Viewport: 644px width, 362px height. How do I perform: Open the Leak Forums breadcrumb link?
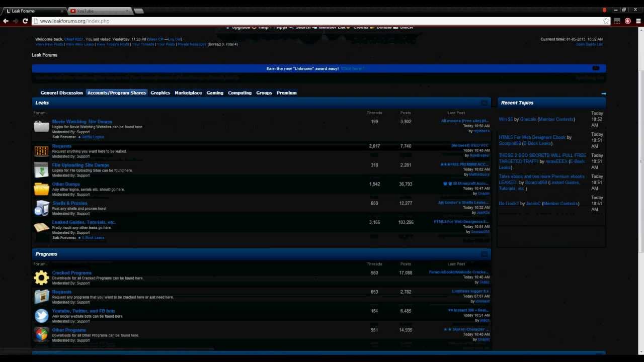point(44,55)
